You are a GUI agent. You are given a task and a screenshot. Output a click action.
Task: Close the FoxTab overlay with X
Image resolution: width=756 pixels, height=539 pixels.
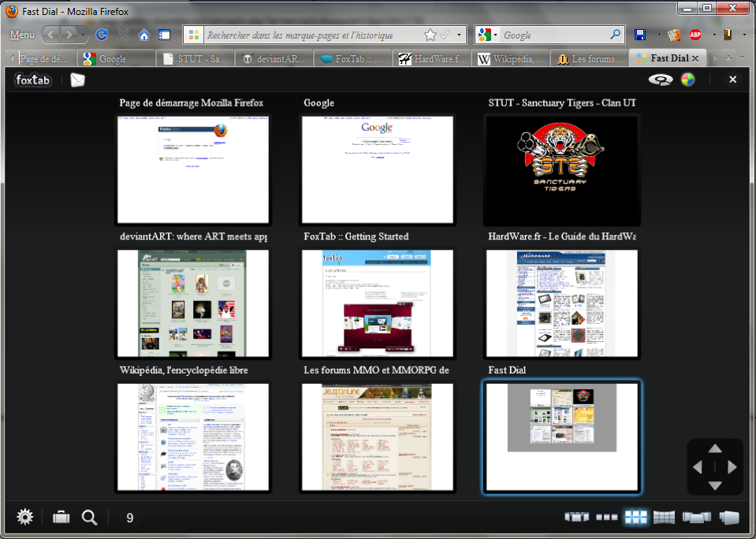(x=733, y=80)
